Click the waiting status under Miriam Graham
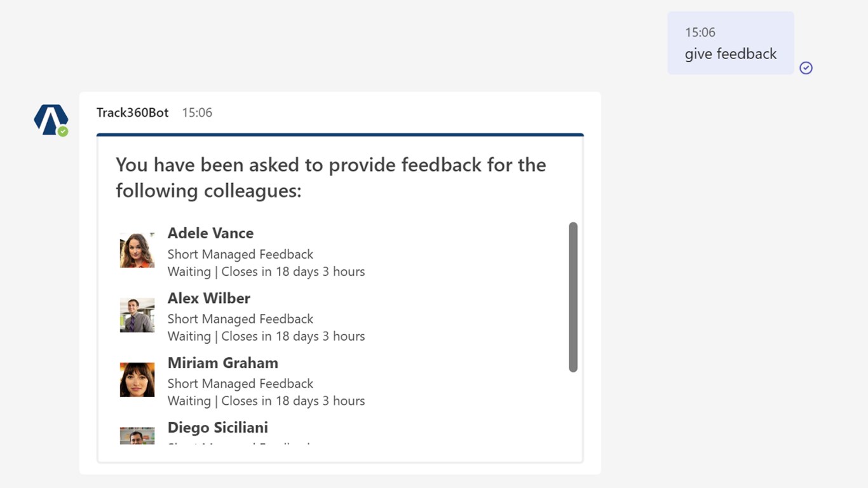 (x=266, y=401)
